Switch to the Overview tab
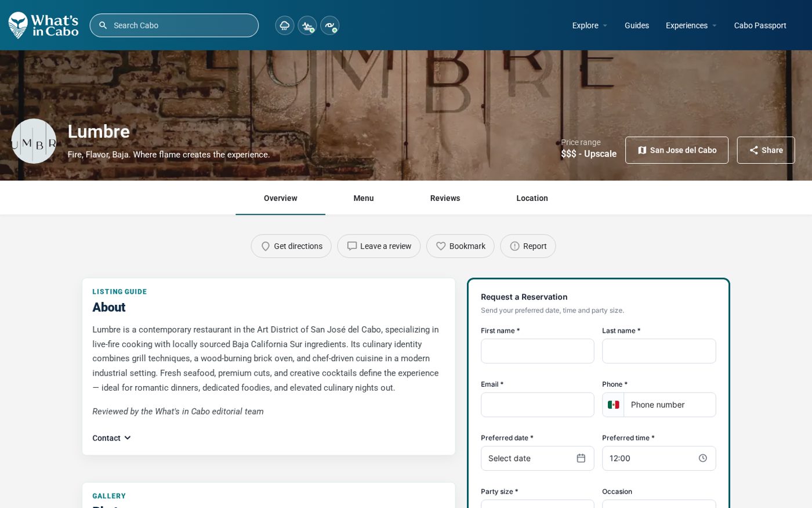Screen dimensions: 812x508 [280, 198]
